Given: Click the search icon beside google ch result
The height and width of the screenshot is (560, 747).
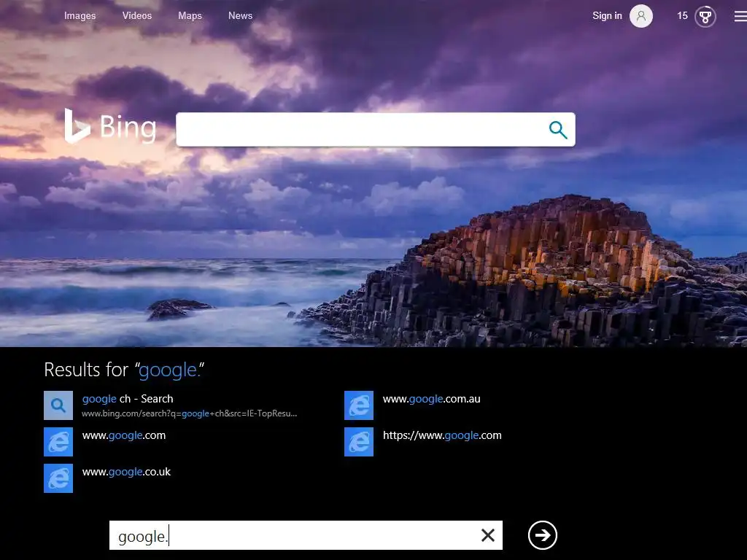Looking at the screenshot, I should [x=58, y=405].
